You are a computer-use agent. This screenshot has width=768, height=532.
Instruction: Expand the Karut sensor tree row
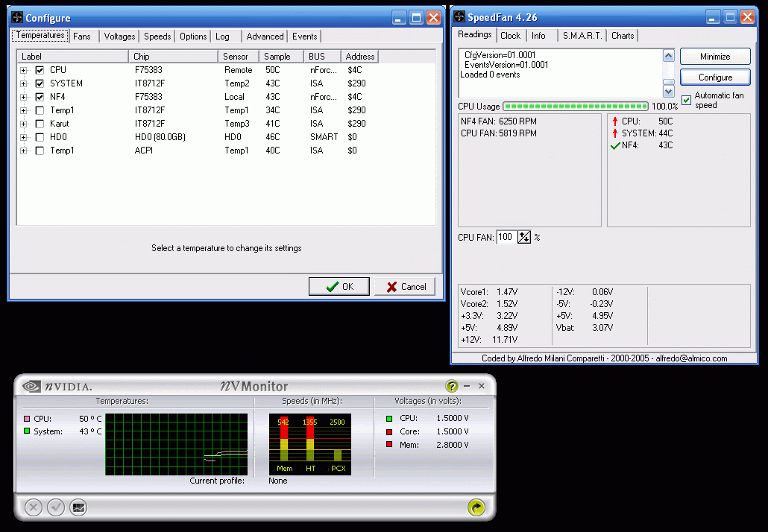tap(24, 124)
